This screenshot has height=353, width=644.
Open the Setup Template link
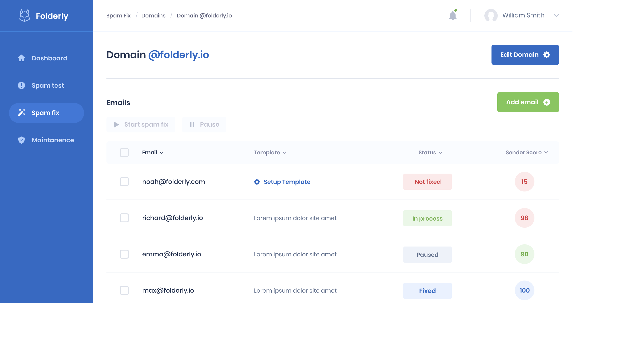(x=286, y=182)
